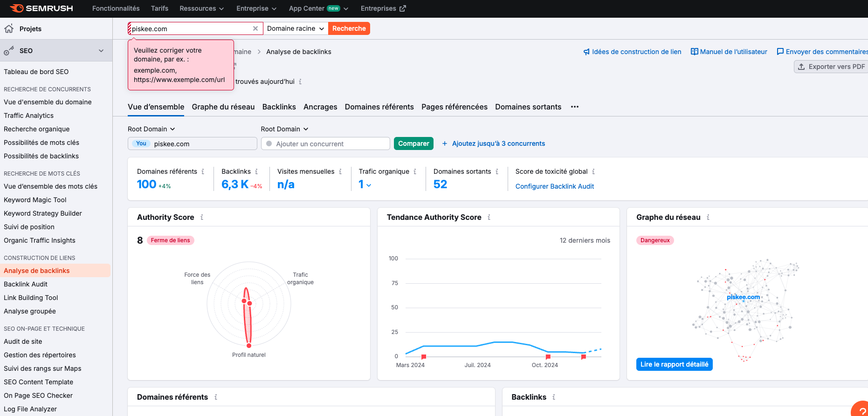Click Lire le rapport détaillé button

coord(675,364)
